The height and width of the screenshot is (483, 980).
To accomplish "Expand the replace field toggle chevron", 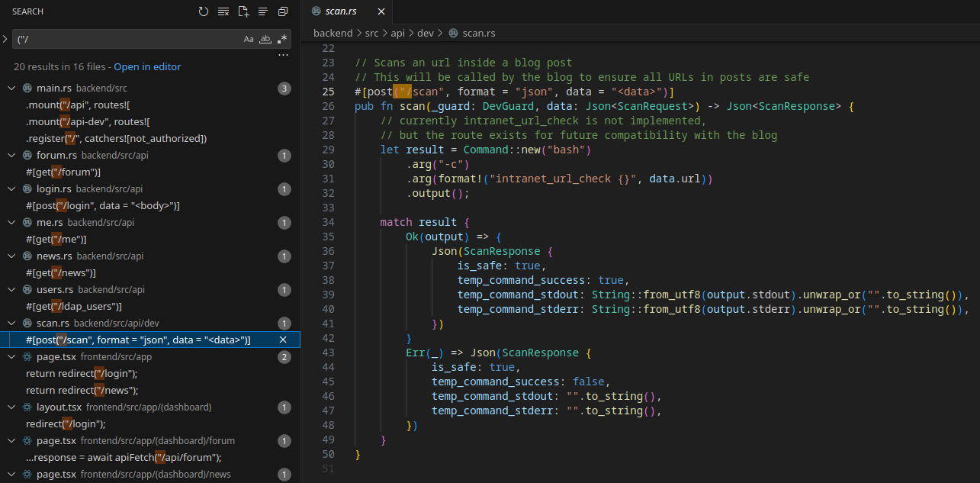I will tap(5, 39).
